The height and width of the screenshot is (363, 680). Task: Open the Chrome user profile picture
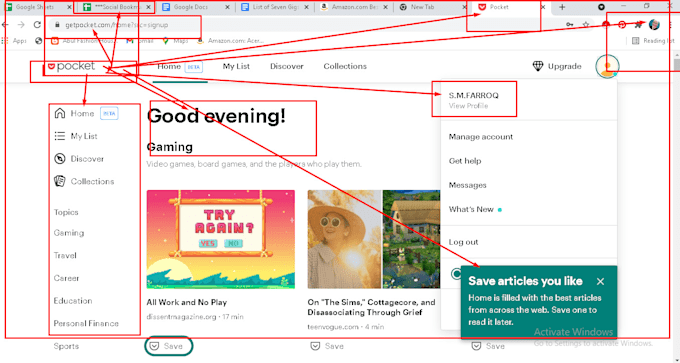pyautogui.click(x=654, y=25)
